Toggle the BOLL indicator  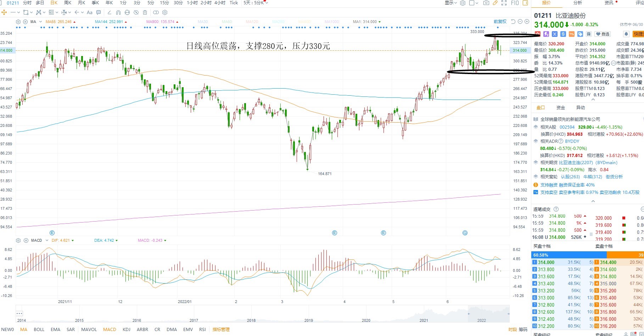pos(39,329)
